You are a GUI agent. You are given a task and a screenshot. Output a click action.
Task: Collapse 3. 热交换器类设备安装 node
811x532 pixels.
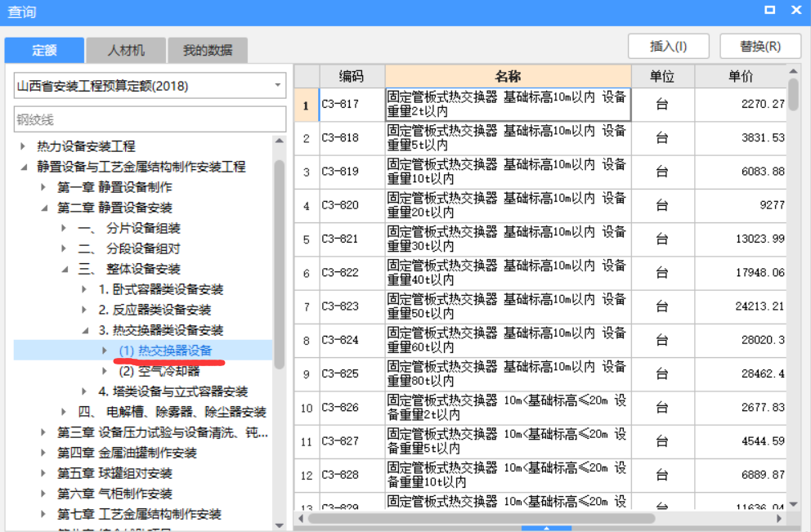click(x=84, y=330)
